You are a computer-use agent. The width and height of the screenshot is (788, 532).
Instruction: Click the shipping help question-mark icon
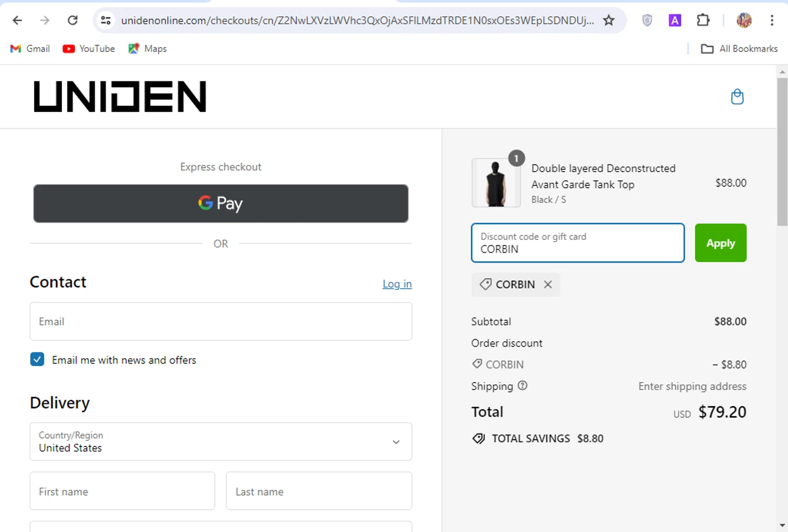tap(522, 385)
